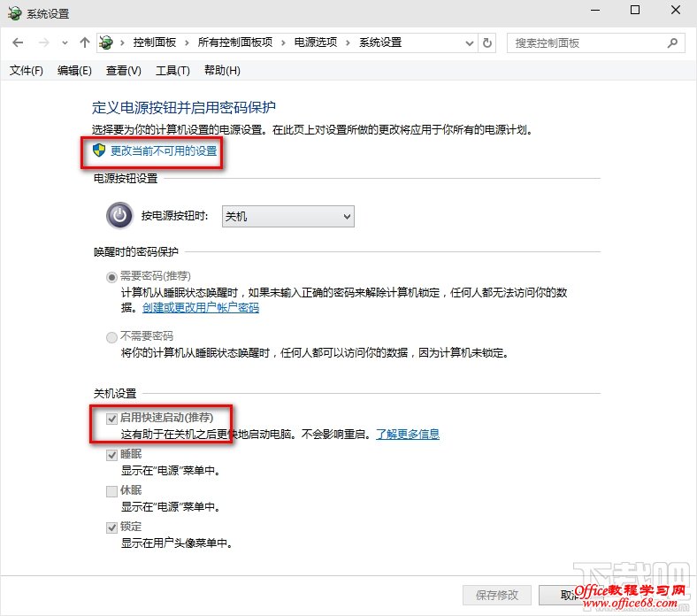Go back with the back arrow
This screenshot has width=697, height=616.
(18, 42)
